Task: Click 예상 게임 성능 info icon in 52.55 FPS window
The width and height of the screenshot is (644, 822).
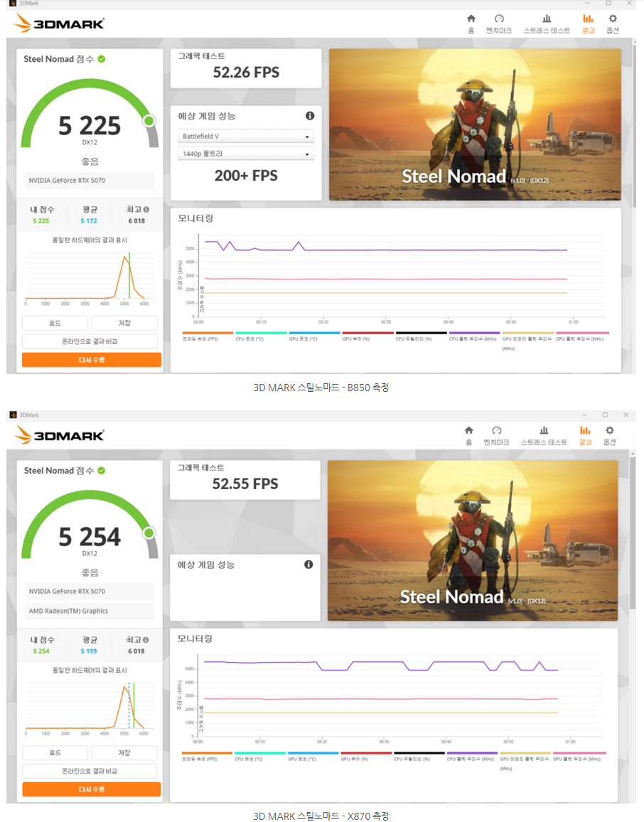Action: [308, 565]
